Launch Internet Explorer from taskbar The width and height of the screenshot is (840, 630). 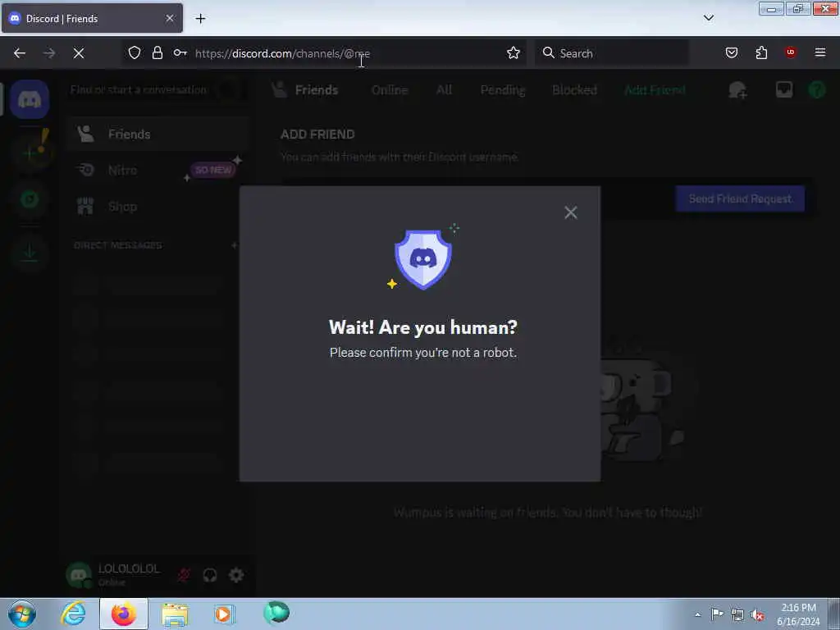pyautogui.click(x=73, y=614)
